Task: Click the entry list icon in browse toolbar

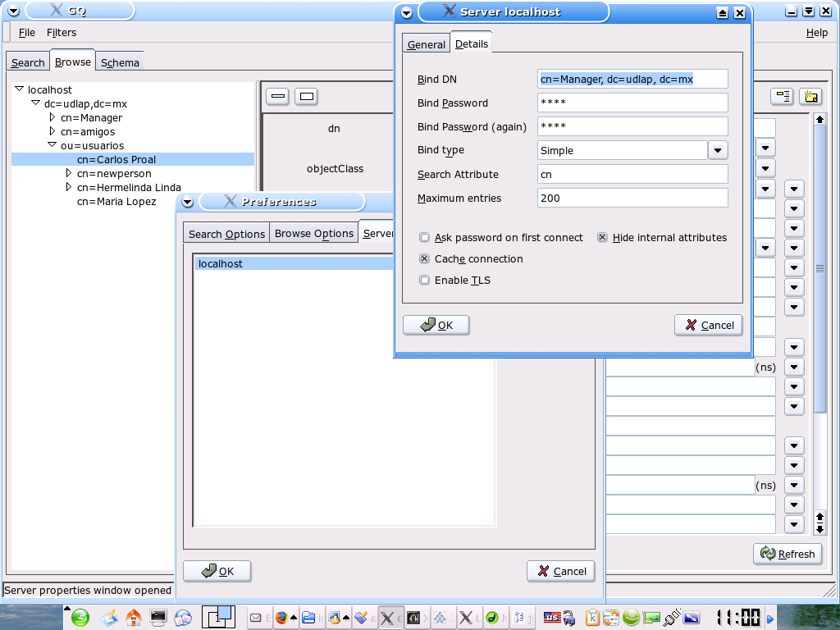Action: [782, 97]
